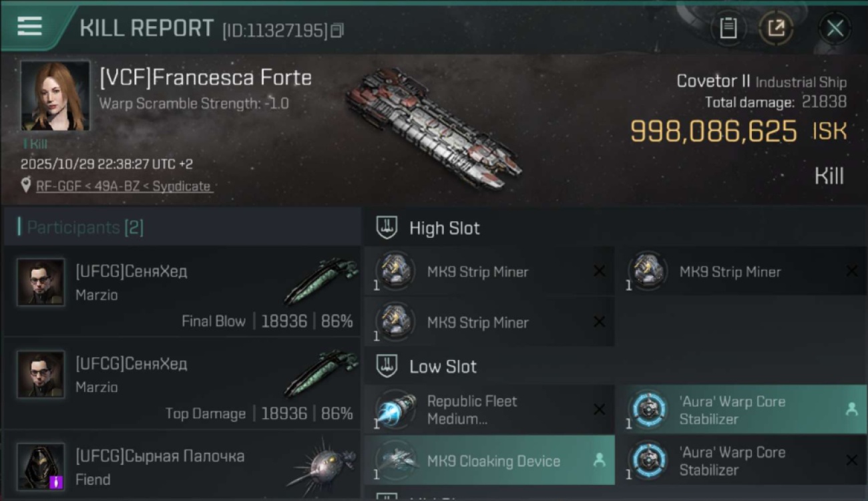Click the Covetor II ship image

(x=433, y=127)
